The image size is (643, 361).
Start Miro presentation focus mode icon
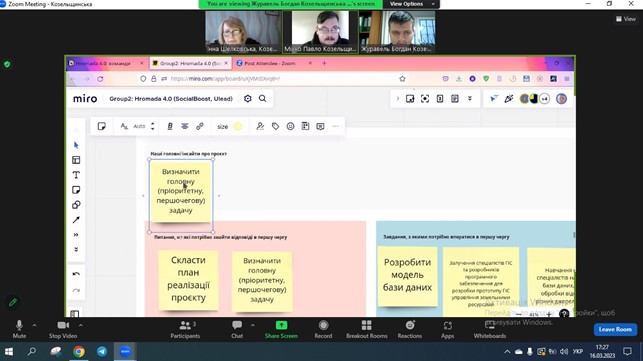[425, 98]
